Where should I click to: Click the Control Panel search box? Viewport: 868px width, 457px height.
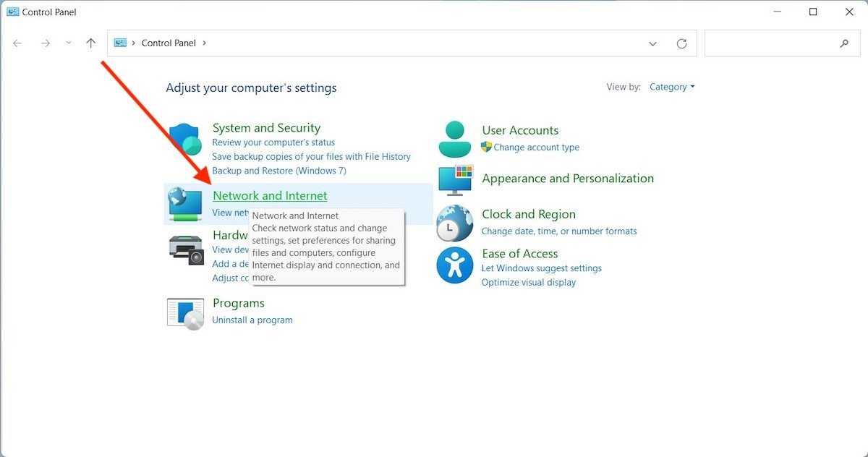tap(770, 43)
